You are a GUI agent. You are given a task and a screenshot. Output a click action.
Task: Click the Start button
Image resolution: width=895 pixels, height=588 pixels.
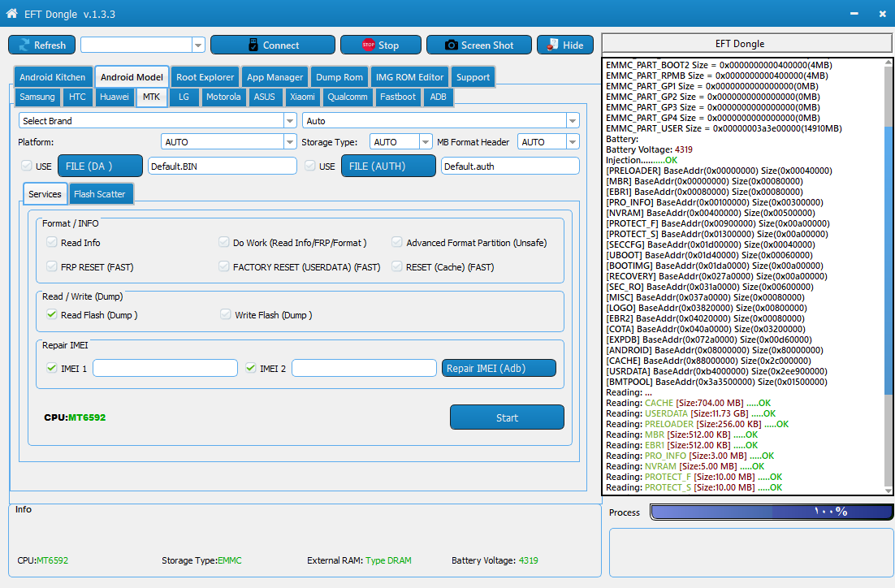coord(507,417)
